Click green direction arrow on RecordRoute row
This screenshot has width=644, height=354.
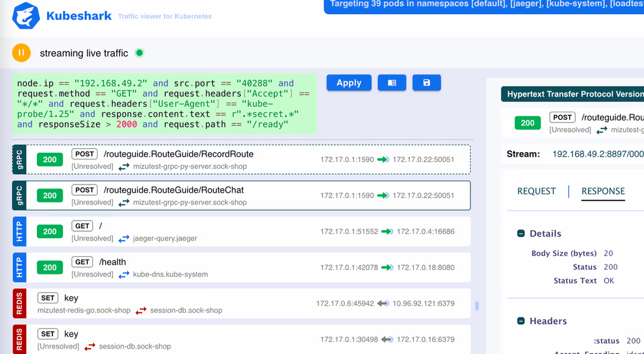(x=383, y=159)
